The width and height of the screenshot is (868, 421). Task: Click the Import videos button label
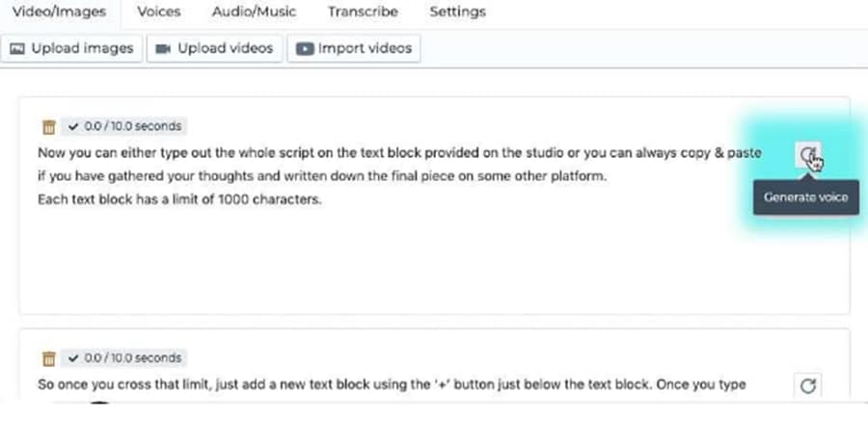click(x=365, y=49)
